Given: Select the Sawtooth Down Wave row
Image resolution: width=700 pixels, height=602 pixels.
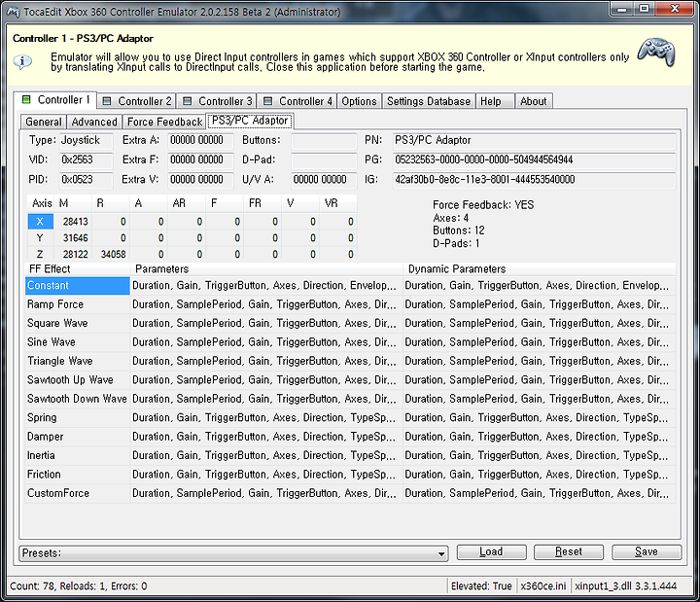Looking at the screenshot, I should [350, 399].
